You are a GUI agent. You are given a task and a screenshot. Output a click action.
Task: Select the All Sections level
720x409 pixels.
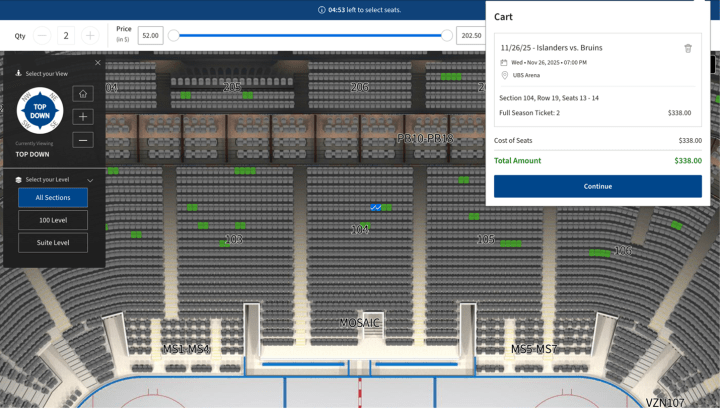53,198
